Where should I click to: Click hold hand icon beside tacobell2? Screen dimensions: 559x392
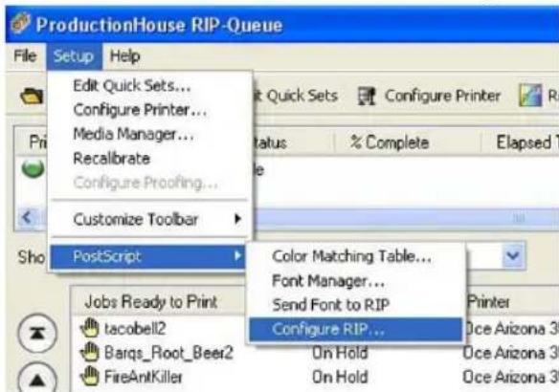click(x=90, y=328)
